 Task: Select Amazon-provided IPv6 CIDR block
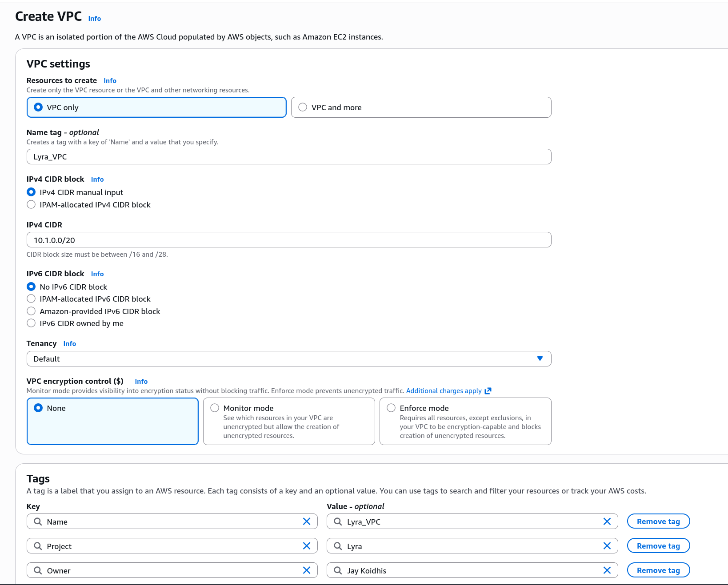point(31,311)
